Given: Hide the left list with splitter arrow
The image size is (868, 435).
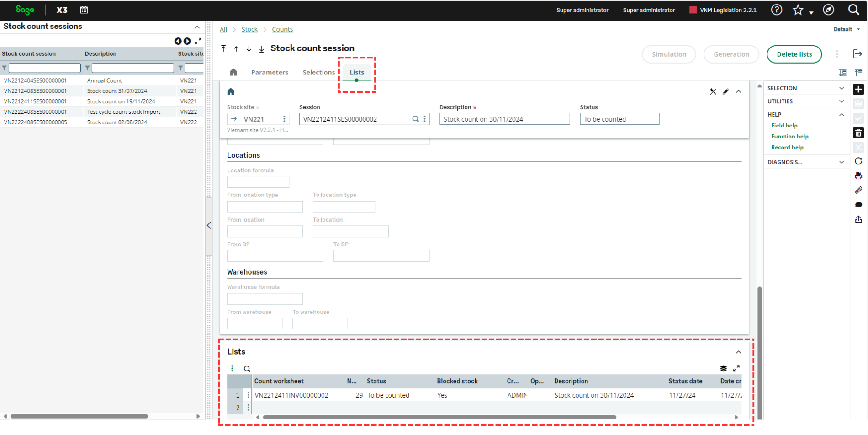Looking at the screenshot, I should coord(209,225).
